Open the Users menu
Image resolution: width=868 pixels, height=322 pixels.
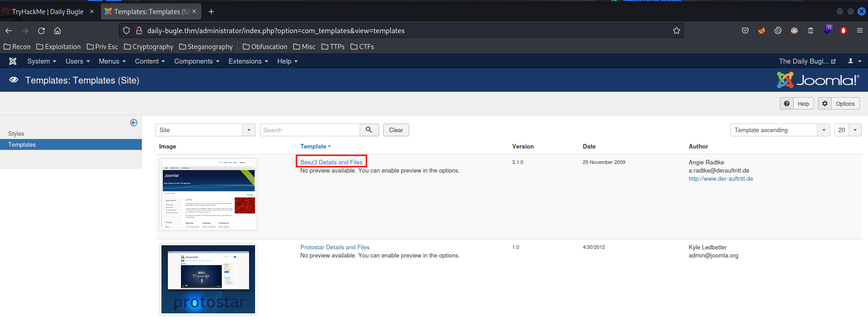[78, 61]
